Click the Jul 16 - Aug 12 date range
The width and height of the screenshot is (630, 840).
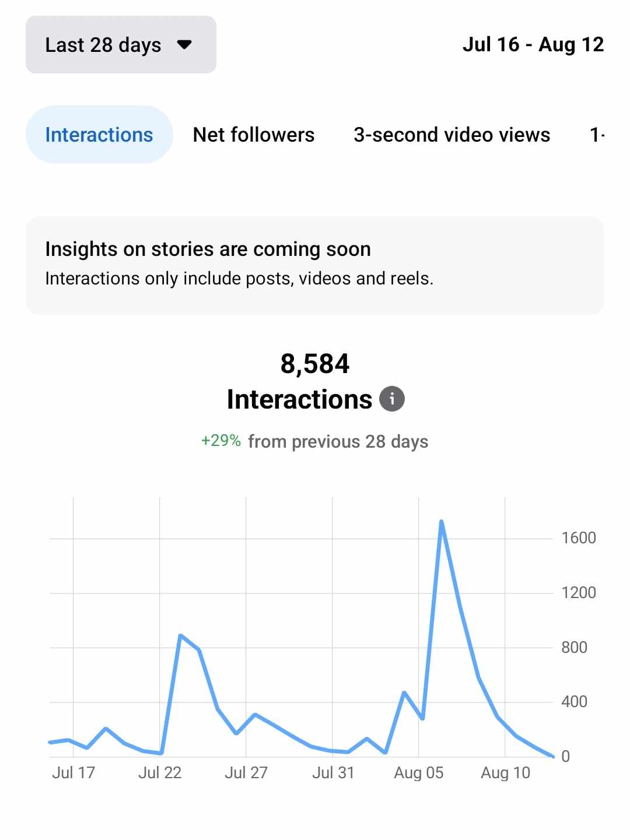533,44
